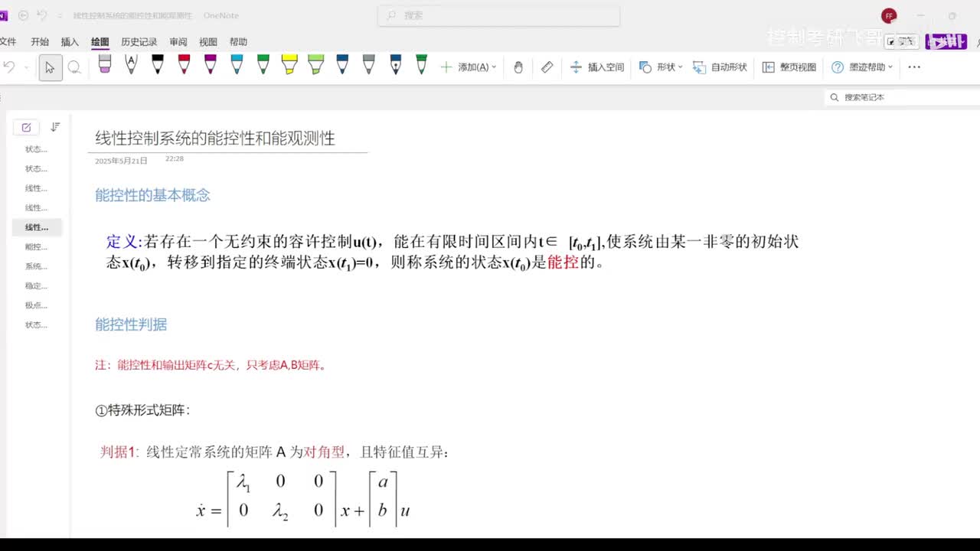Click the undo icon in title bar

click(41, 15)
